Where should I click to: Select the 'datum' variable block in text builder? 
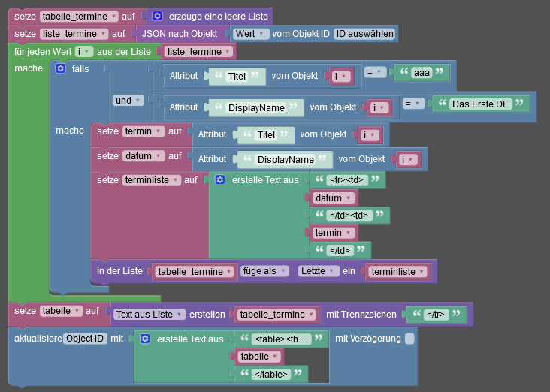coord(333,198)
